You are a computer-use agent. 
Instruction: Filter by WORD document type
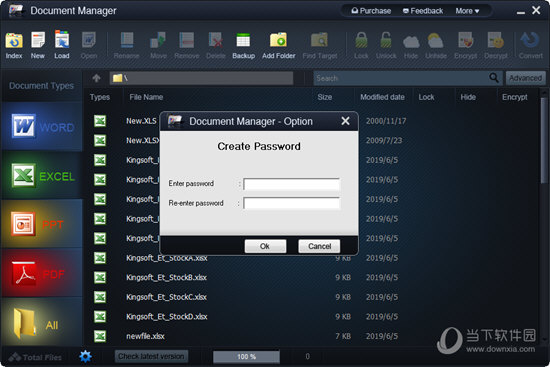pyautogui.click(x=42, y=126)
